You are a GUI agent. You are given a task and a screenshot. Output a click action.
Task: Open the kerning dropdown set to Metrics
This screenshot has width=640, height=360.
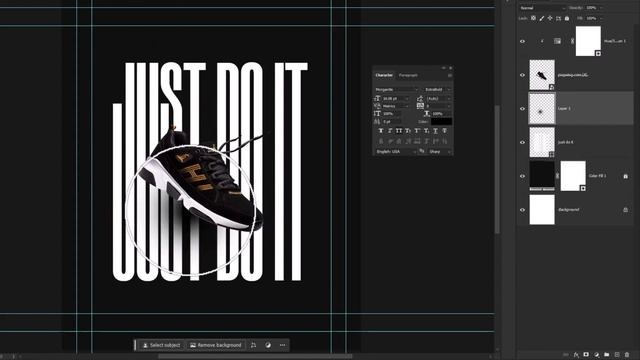tap(407, 106)
